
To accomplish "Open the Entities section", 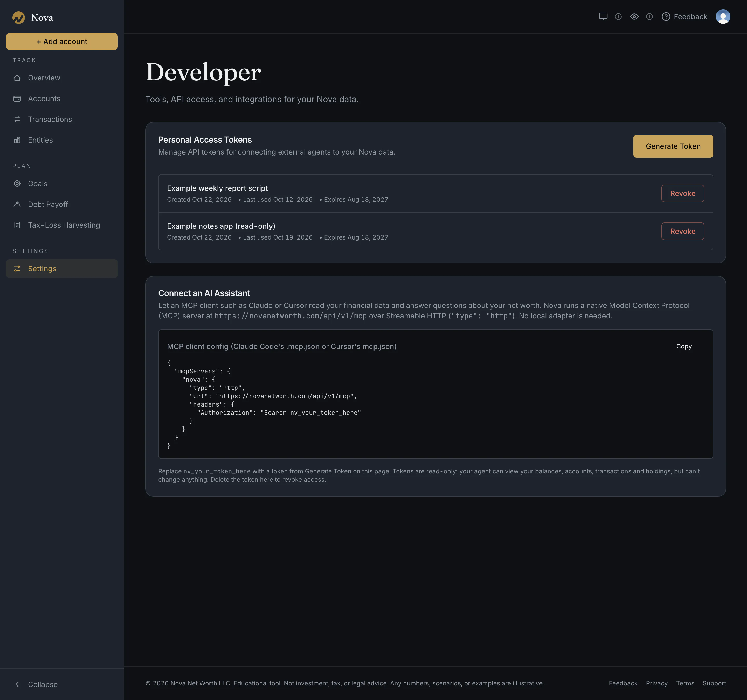I will click(x=62, y=140).
